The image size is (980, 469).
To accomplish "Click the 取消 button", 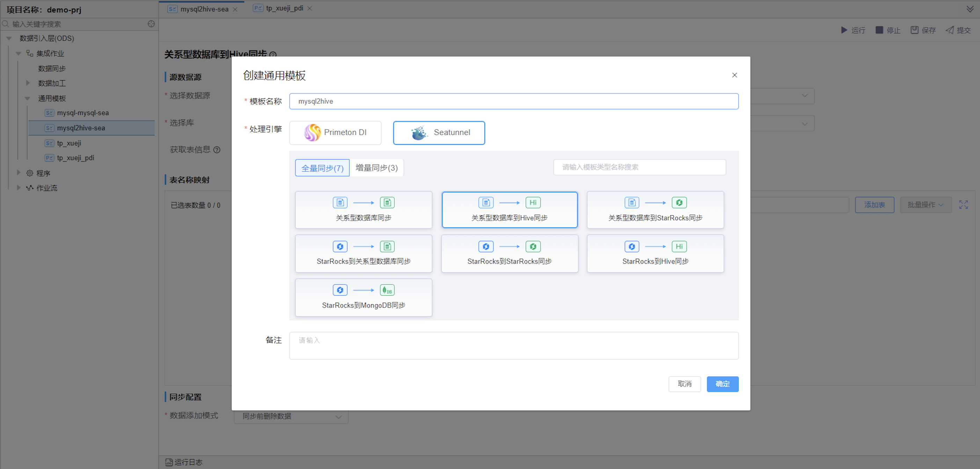I will 685,384.
